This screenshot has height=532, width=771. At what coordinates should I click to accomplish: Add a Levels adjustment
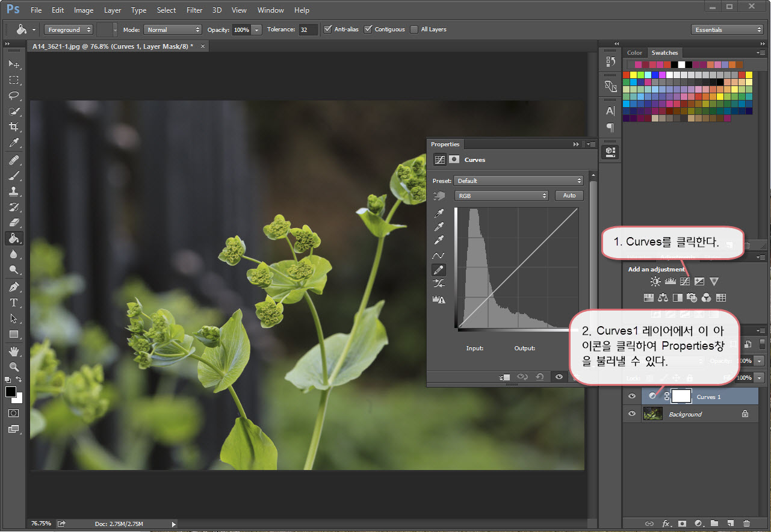coord(670,281)
